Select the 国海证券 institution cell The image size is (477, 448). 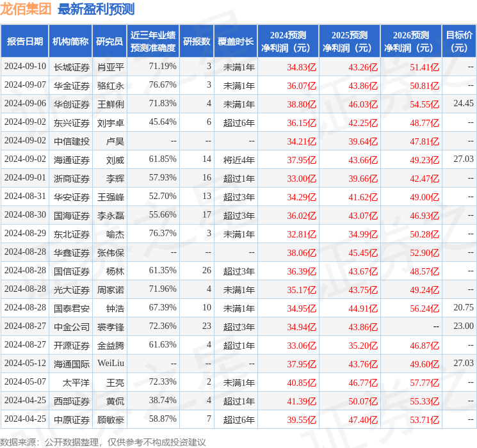pos(72,216)
